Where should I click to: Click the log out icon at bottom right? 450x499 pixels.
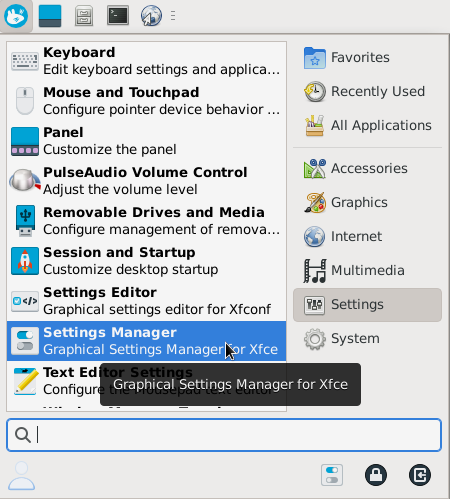pyautogui.click(x=420, y=475)
